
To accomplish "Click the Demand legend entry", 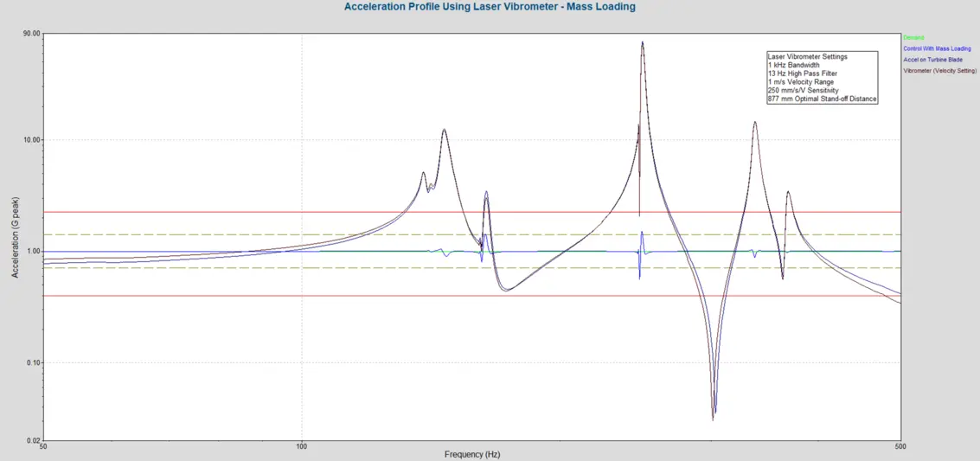I will point(913,38).
